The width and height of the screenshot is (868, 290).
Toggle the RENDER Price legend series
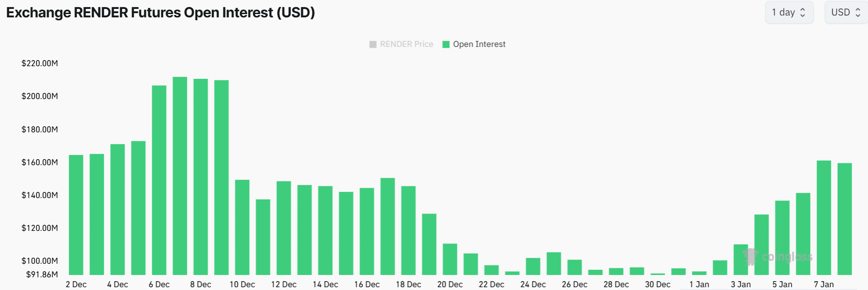[x=401, y=44]
